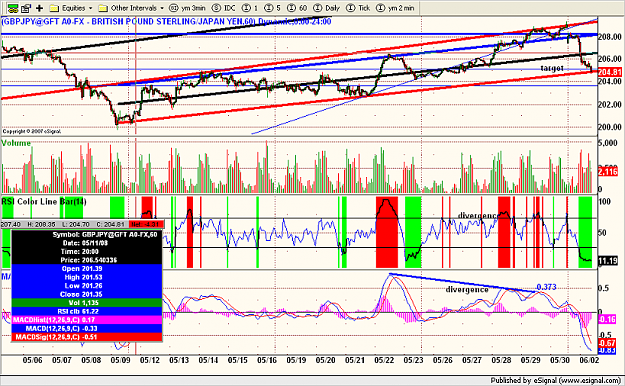The image size is (625, 386).
Task: Click the 05/12 date axis label
Action: 149,360
